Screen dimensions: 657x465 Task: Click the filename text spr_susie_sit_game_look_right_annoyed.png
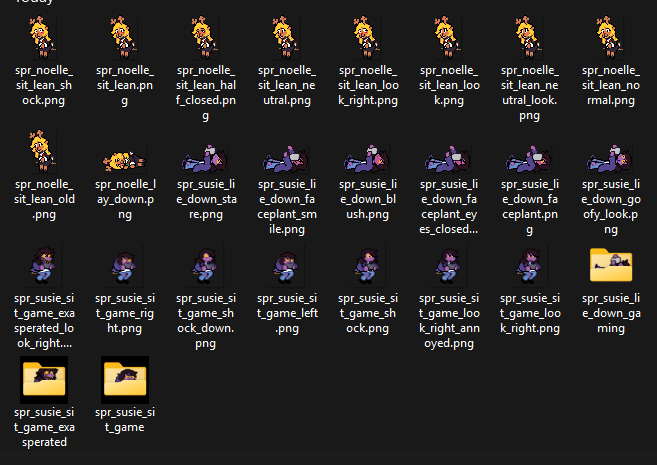pos(449,320)
